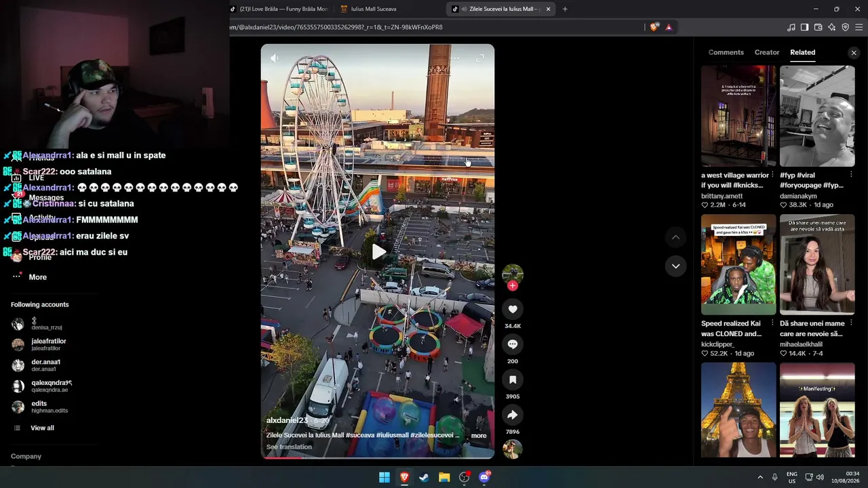This screenshot has width=868, height=488.
Task: Open a new browser tab
Action: 565,9
